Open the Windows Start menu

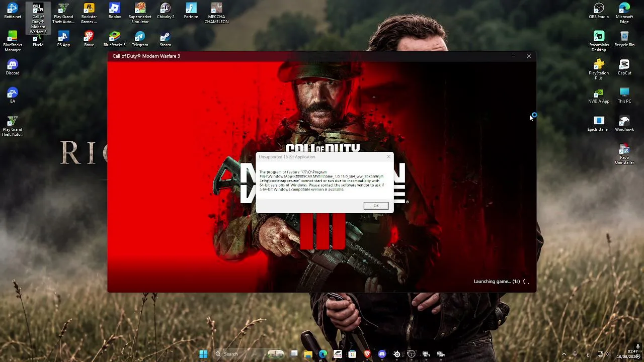pos(203,354)
